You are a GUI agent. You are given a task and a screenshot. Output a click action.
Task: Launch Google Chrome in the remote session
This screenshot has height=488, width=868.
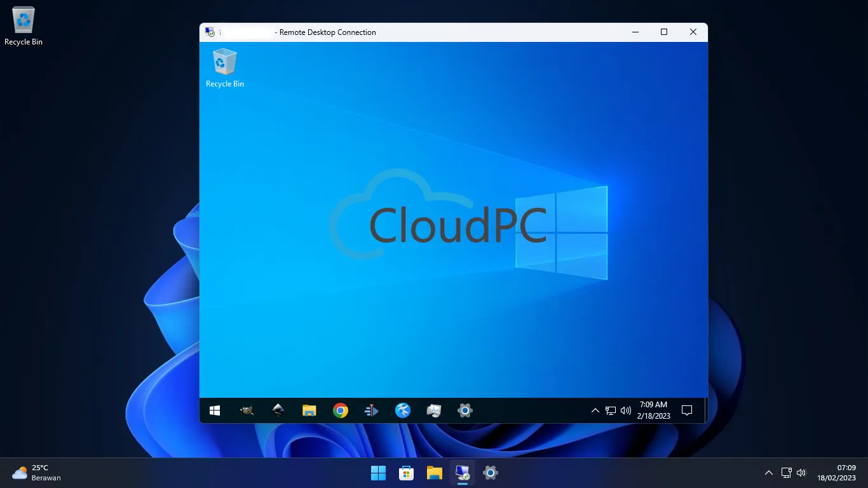click(x=341, y=410)
